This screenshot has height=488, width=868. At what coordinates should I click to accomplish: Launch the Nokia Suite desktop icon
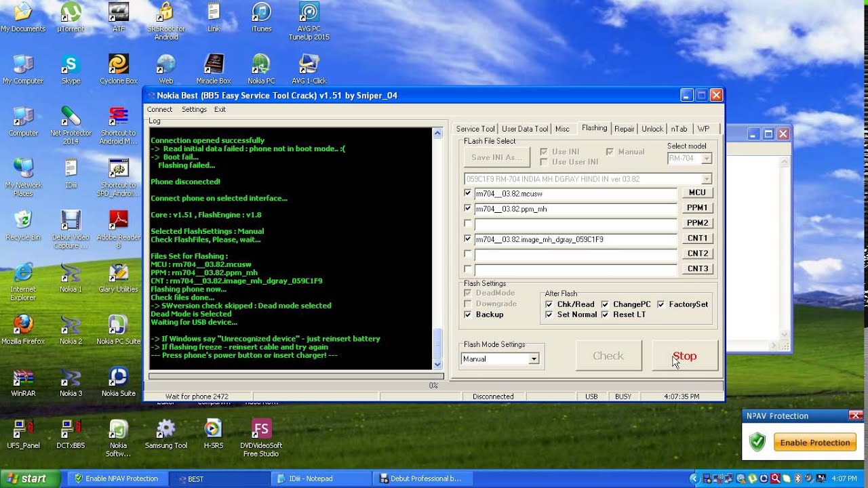[119, 382]
